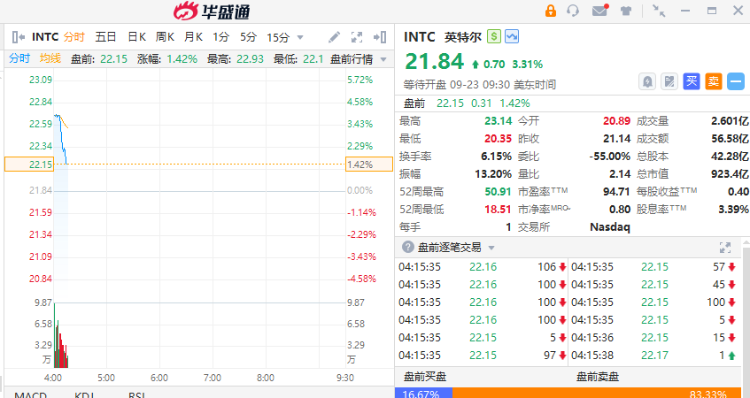This screenshot has width=750, height=398.
Task: Switch to the 1分 chart tab
Action: [221, 37]
